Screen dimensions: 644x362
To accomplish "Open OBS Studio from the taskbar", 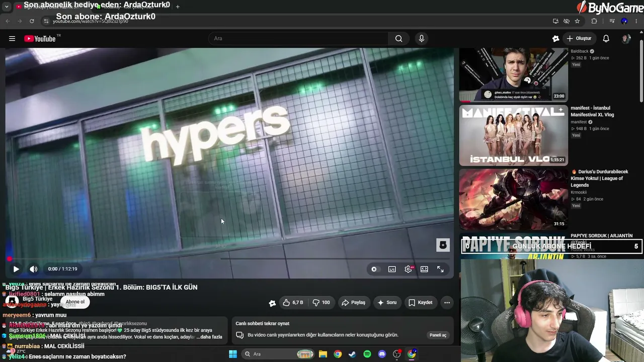I will coord(397,354).
